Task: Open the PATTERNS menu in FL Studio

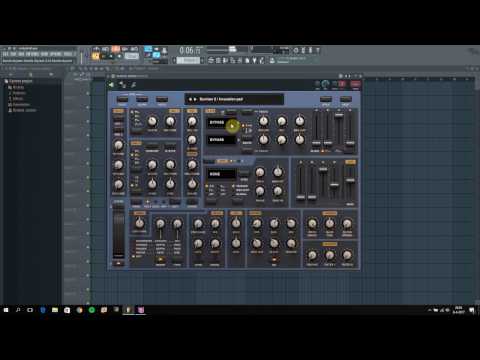Action: tap(33, 54)
